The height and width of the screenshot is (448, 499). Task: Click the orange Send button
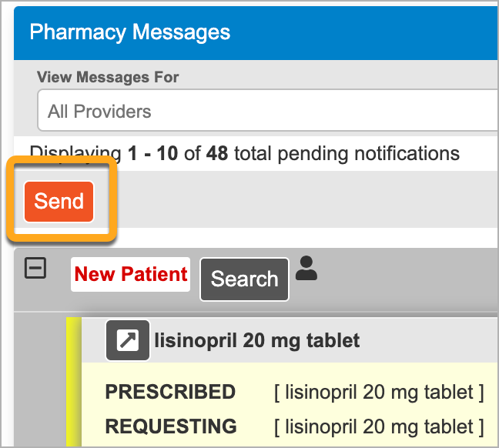[x=59, y=202]
